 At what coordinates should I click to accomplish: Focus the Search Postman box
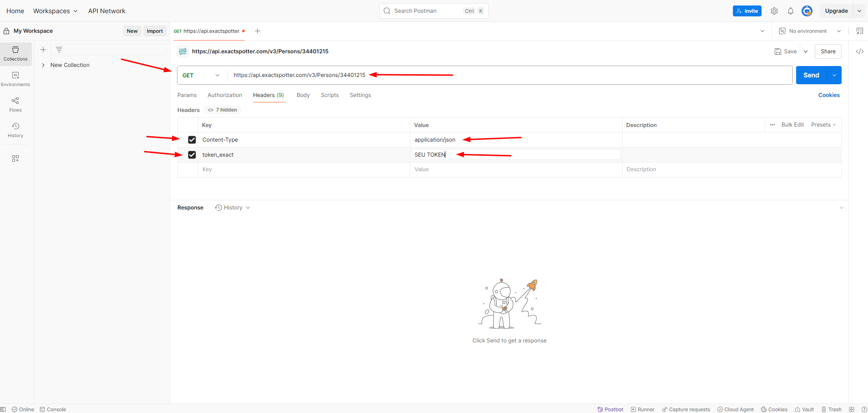[434, 11]
